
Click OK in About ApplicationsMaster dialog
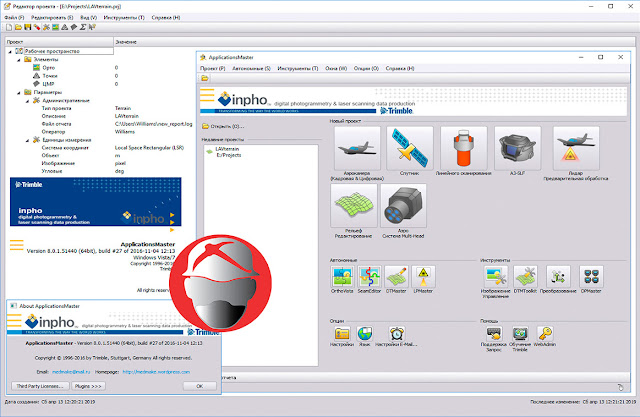pos(200,386)
